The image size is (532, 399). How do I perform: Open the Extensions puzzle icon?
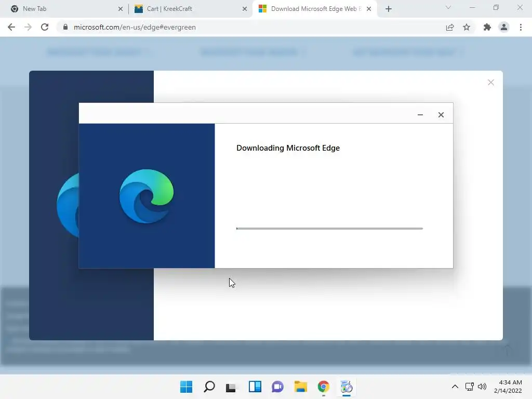click(x=487, y=27)
